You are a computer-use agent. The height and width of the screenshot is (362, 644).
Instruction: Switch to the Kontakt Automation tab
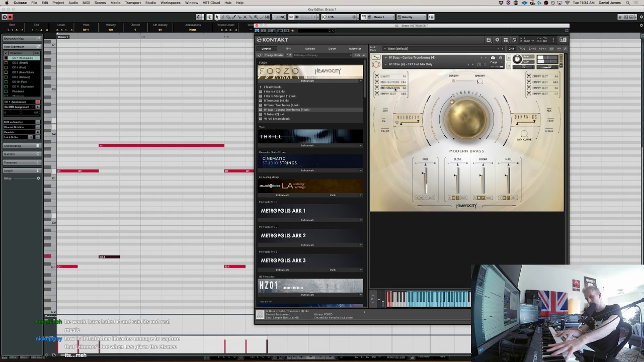(355, 49)
